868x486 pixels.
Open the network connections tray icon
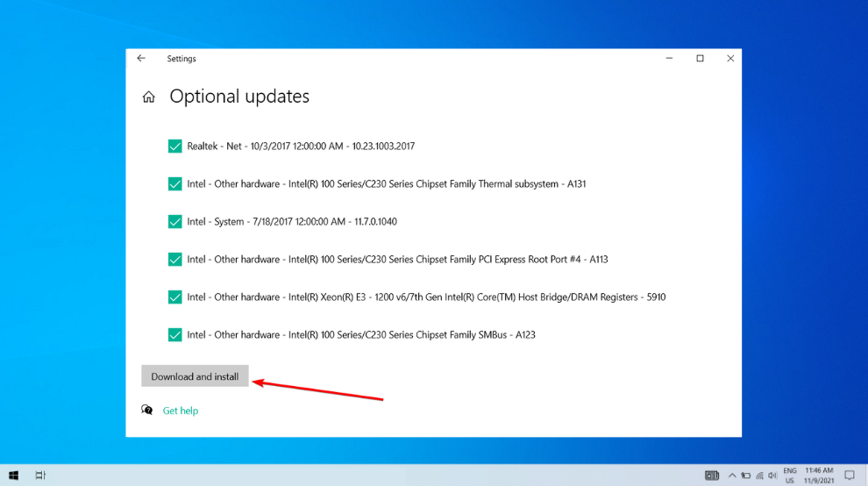(759, 475)
